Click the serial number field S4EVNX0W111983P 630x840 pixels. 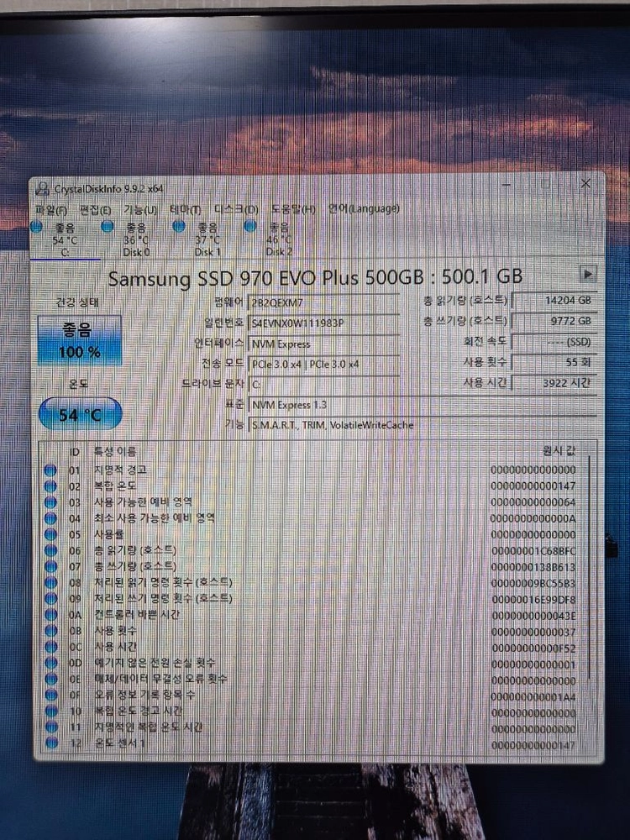pyautogui.click(x=323, y=323)
